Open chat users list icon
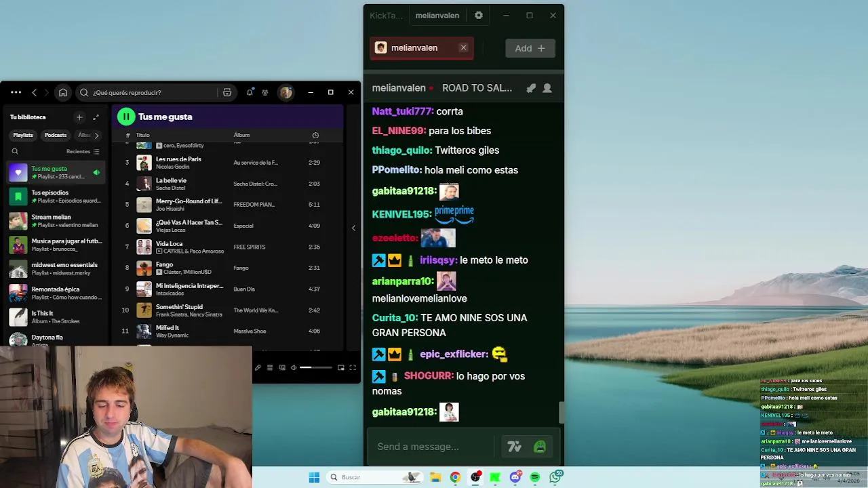Viewport: 868px width, 488px height. point(547,88)
